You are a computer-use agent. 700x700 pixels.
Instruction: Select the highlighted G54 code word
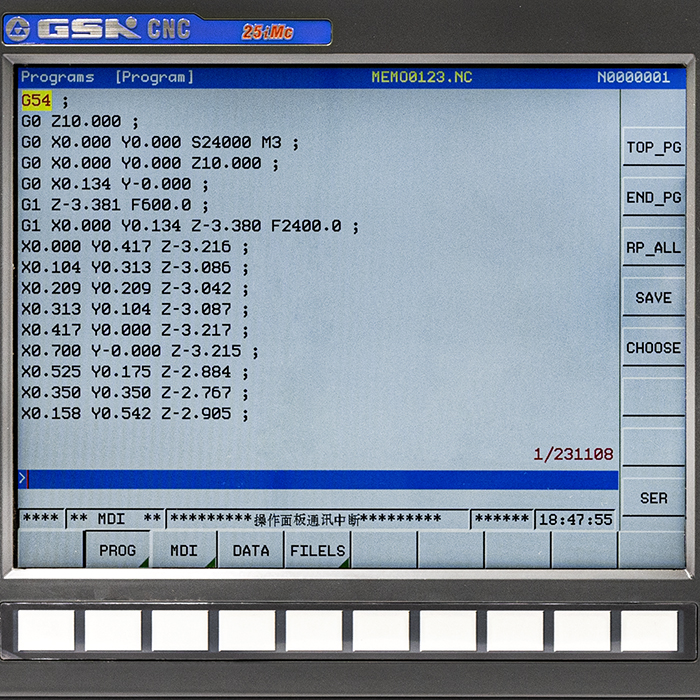click(36, 100)
